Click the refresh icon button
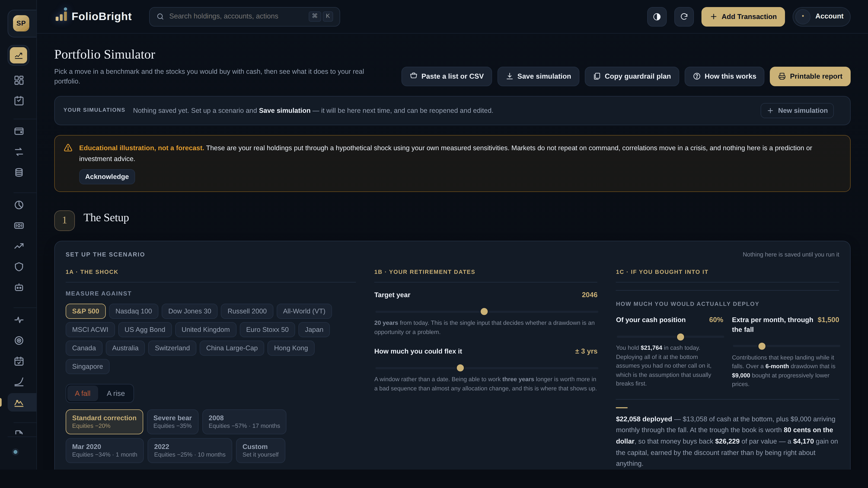Image resolution: width=868 pixels, height=488 pixels. tap(684, 17)
